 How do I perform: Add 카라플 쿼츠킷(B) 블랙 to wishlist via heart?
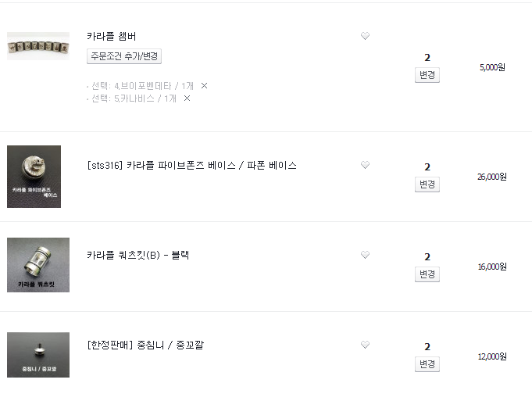tap(365, 255)
